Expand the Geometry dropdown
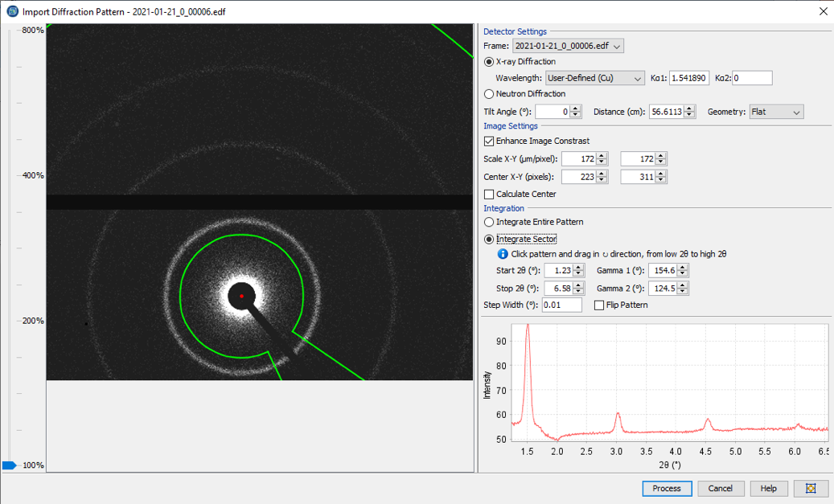The height and width of the screenshot is (504, 834). pyautogui.click(x=777, y=112)
